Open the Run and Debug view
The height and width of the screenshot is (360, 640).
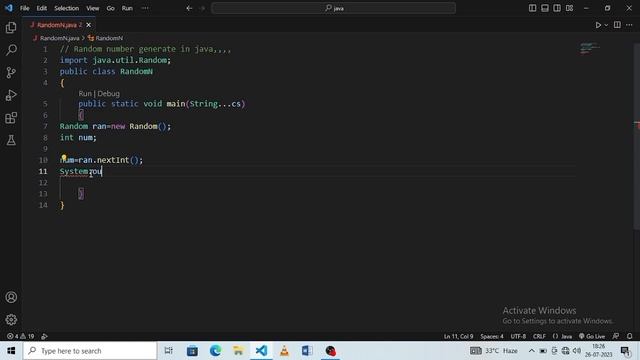(11, 95)
